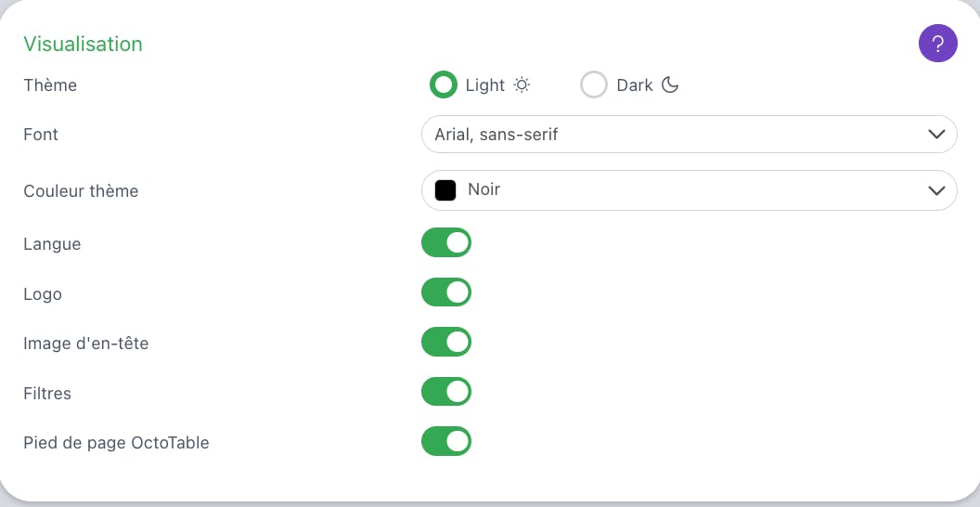Click the moon icon beside Dark

[x=670, y=85]
